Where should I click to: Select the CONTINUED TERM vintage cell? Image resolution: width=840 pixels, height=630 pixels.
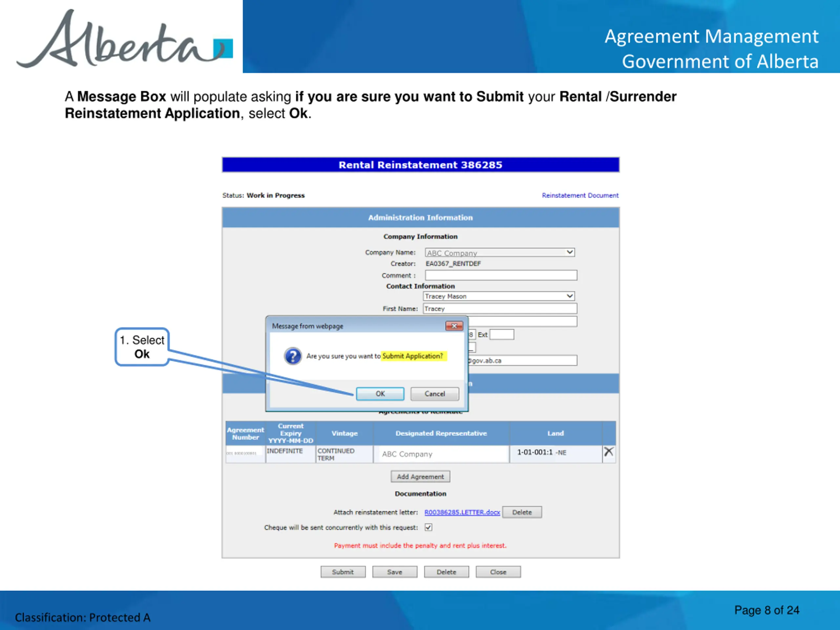click(345, 454)
